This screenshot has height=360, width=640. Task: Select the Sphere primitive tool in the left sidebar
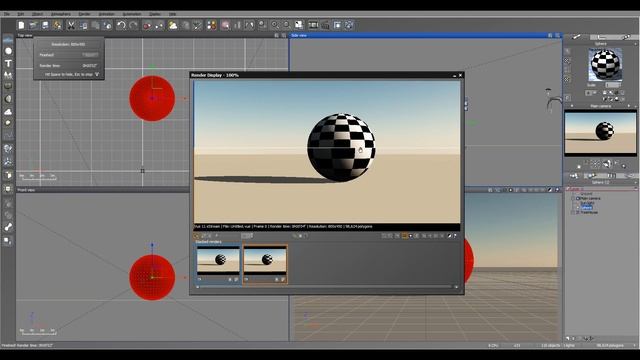(8, 51)
